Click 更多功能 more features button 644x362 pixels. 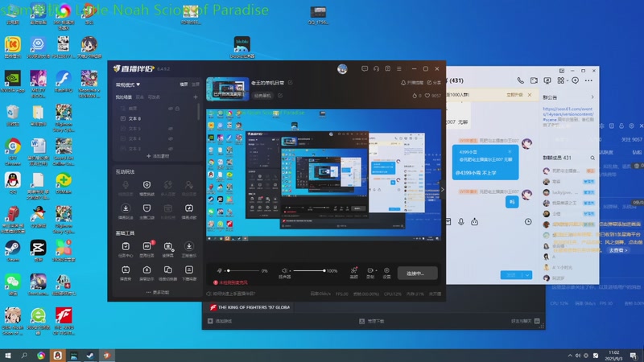coord(158,292)
